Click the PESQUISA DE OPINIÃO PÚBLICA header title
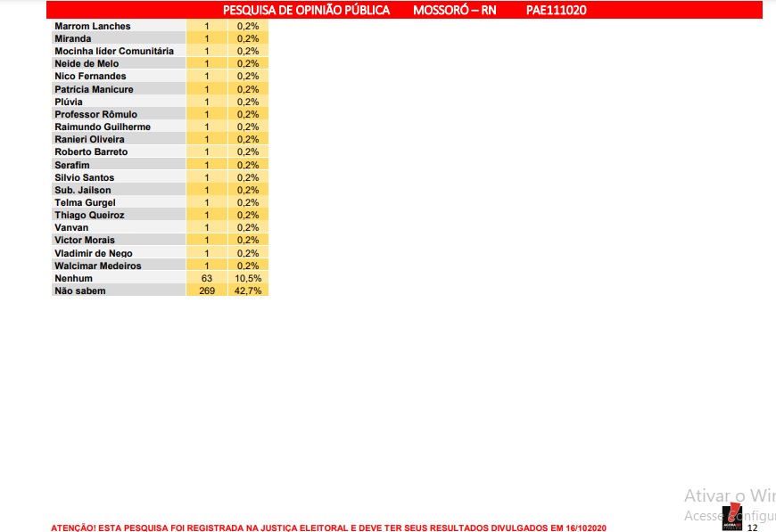The height and width of the screenshot is (532, 776). tap(306, 11)
